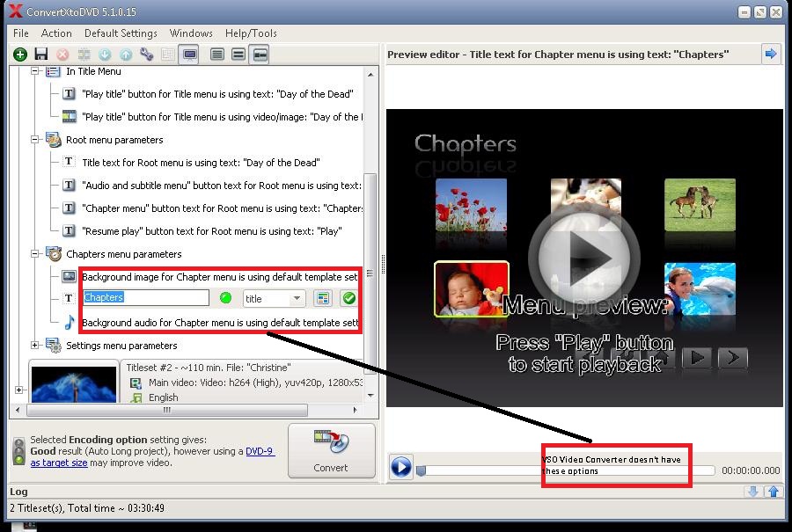Click the horizontal scrollbar under the tree
This screenshot has width=792, height=532.
(x=167, y=410)
